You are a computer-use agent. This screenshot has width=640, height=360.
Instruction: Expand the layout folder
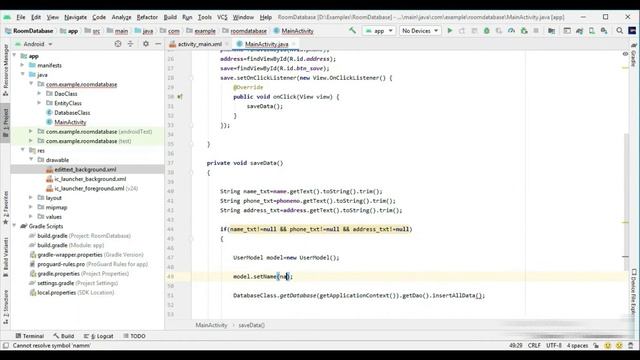(31, 198)
